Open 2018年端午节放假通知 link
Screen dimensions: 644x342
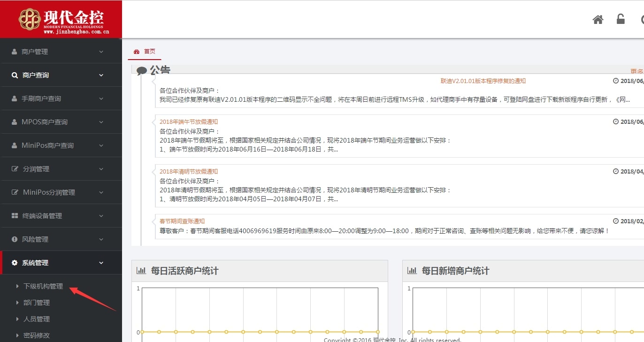(x=189, y=122)
